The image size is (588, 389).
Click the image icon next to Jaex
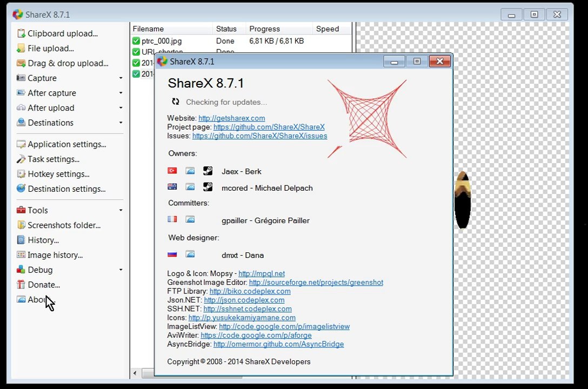tap(190, 171)
